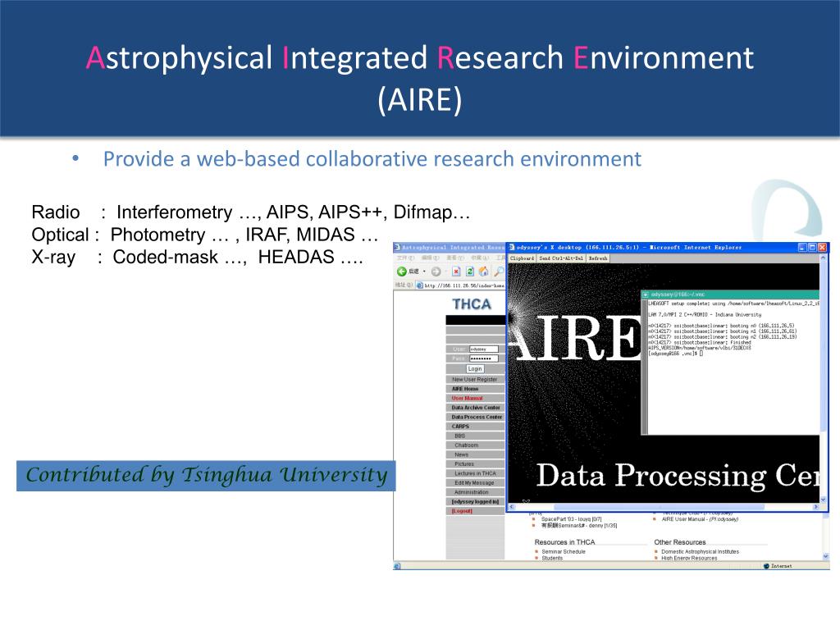The width and height of the screenshot is (840, 630).
Task: Click the Contributed by Tsinghua University banner
Action: (x=206, y=476)
